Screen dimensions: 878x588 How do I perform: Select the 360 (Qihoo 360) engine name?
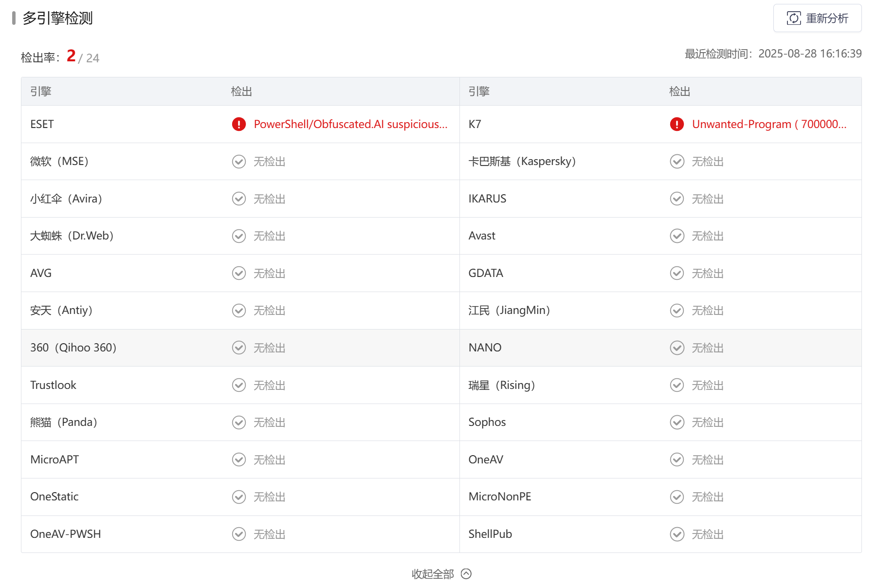[73, 348]
